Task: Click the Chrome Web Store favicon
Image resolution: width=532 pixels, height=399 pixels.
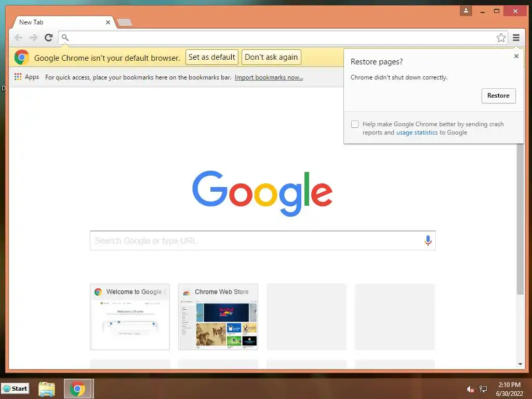Action: pos(187,292)
